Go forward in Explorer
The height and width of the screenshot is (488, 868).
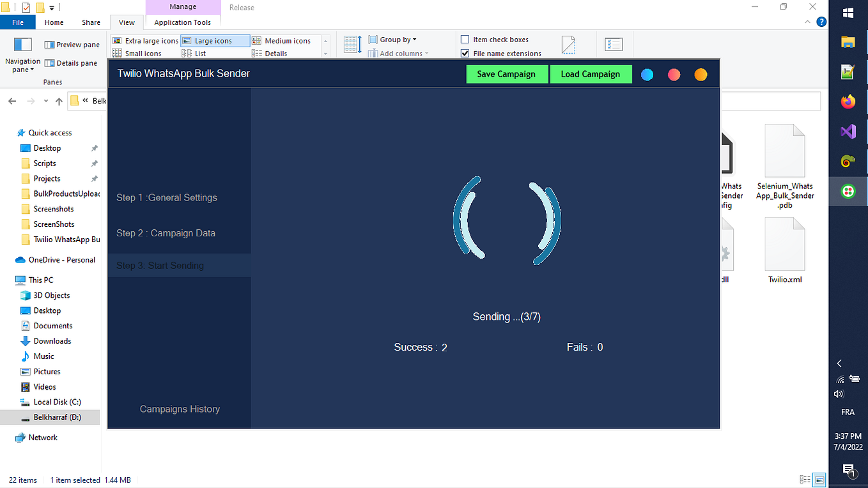coord(31,101)
